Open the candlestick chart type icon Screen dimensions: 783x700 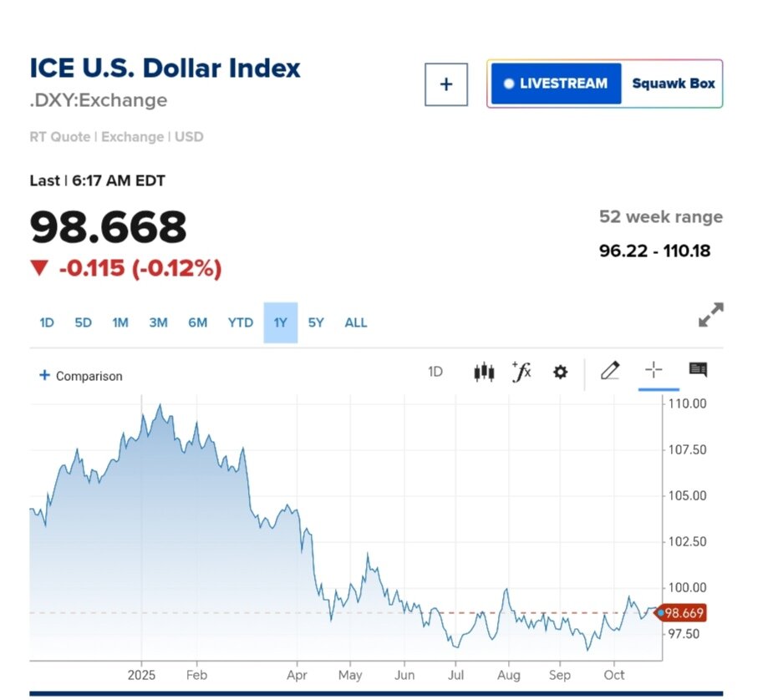click(484, 373)
